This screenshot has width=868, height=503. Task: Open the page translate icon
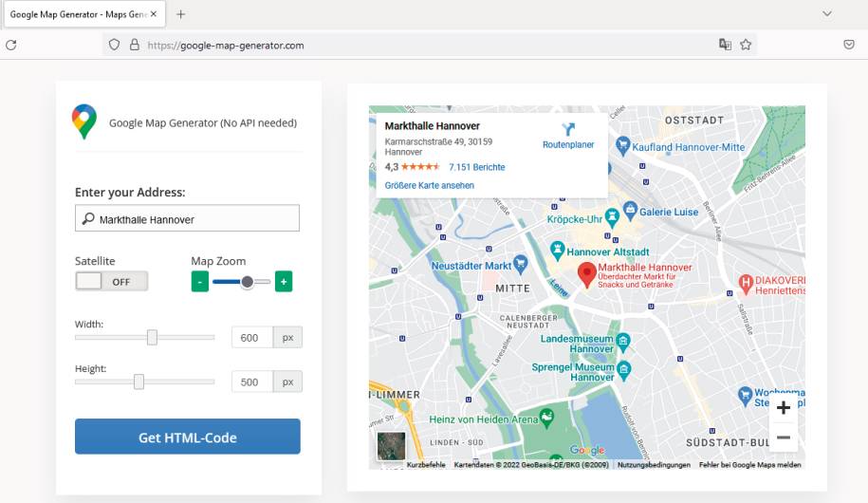pos(725,45)
